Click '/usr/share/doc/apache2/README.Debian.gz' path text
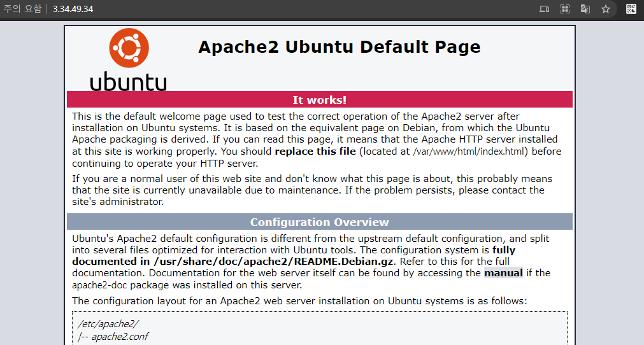 coord(274,262)
